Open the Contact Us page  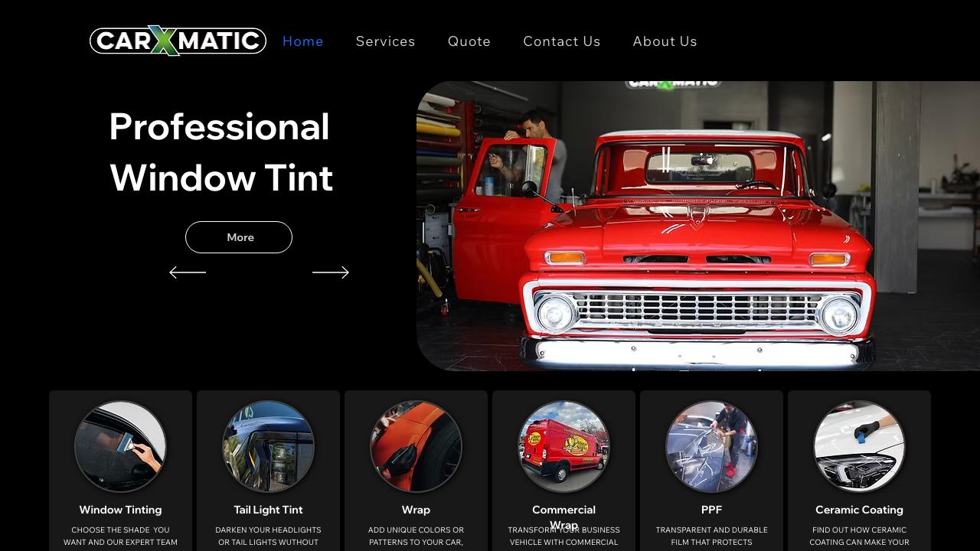pos(561,41)
